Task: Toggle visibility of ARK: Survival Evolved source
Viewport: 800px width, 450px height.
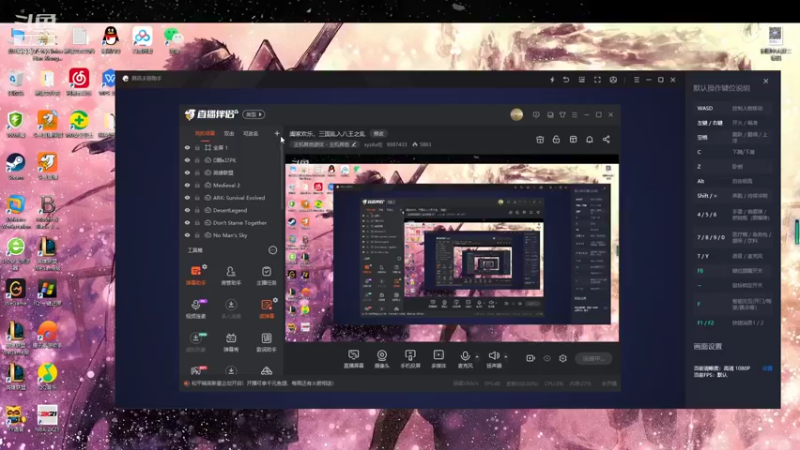Action: point(187,197)
